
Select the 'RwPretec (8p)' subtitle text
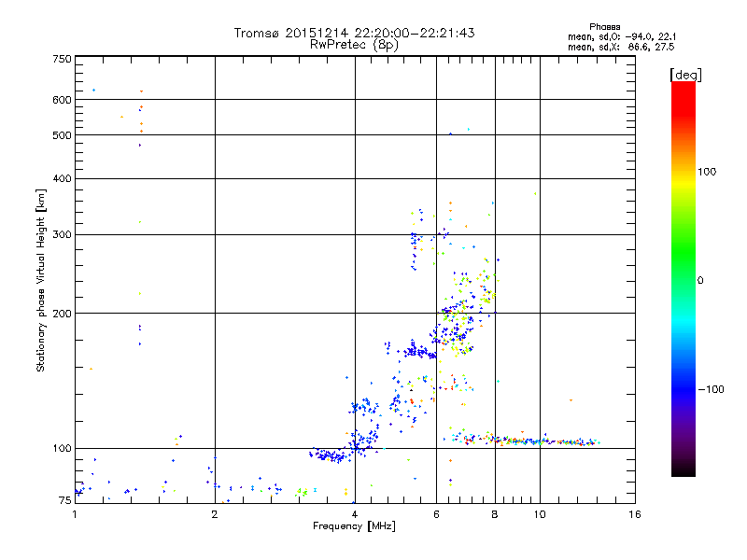354,45
